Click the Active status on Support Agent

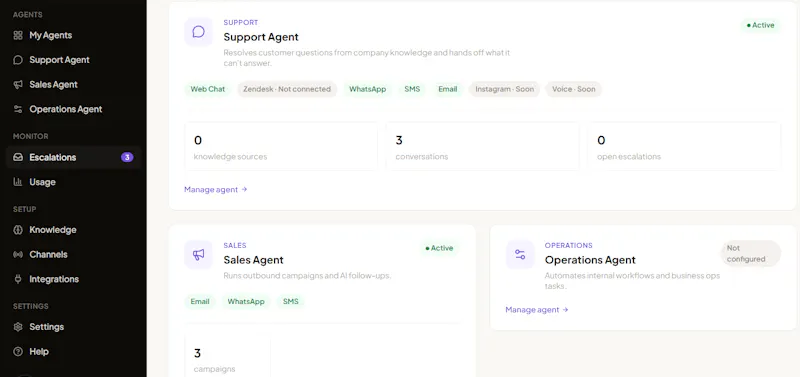(x=760, y=25)
